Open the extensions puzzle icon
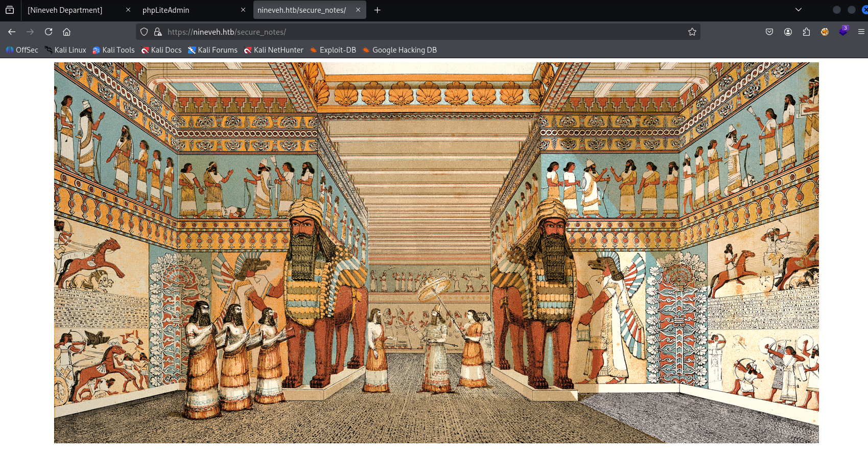868x453 pixels. coord(806,32)
